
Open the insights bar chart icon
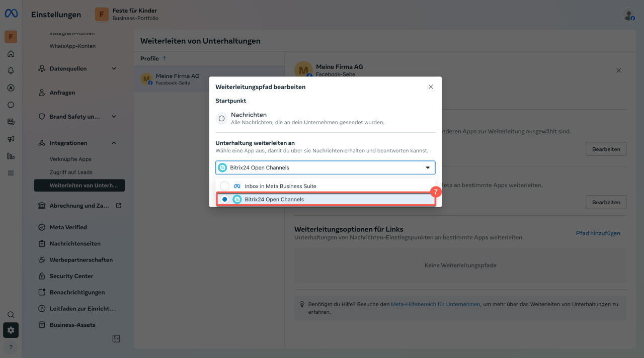11,156
